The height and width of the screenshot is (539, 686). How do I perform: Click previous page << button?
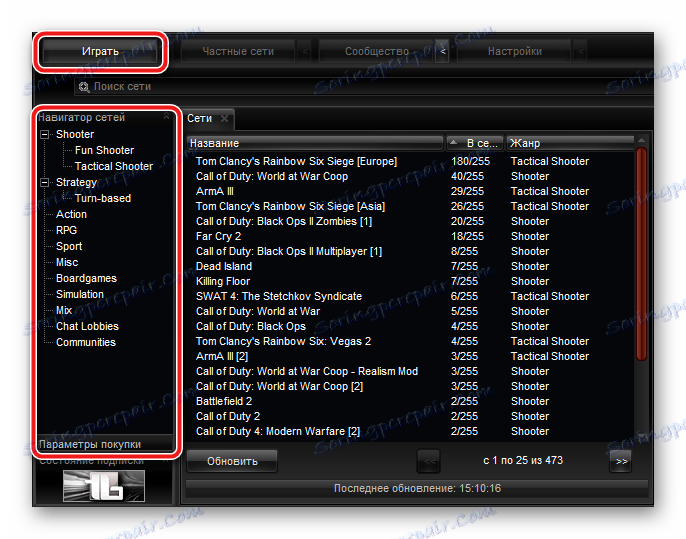point(430,461)
